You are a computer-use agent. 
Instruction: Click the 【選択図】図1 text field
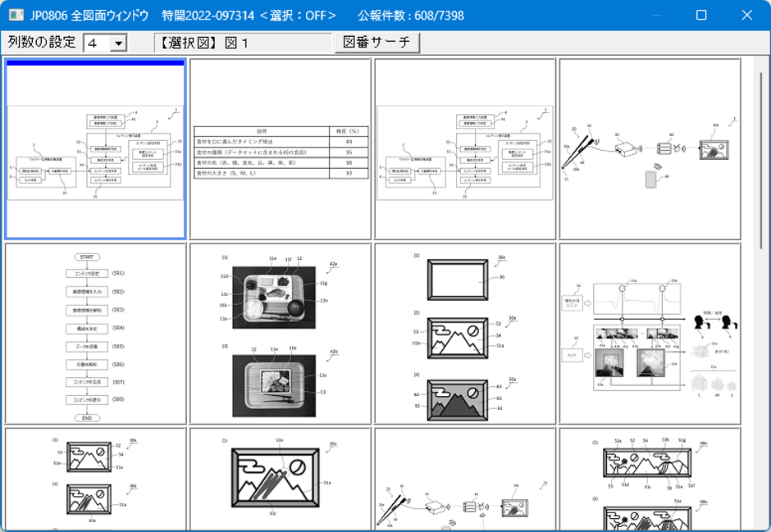(x=243, y=43)
